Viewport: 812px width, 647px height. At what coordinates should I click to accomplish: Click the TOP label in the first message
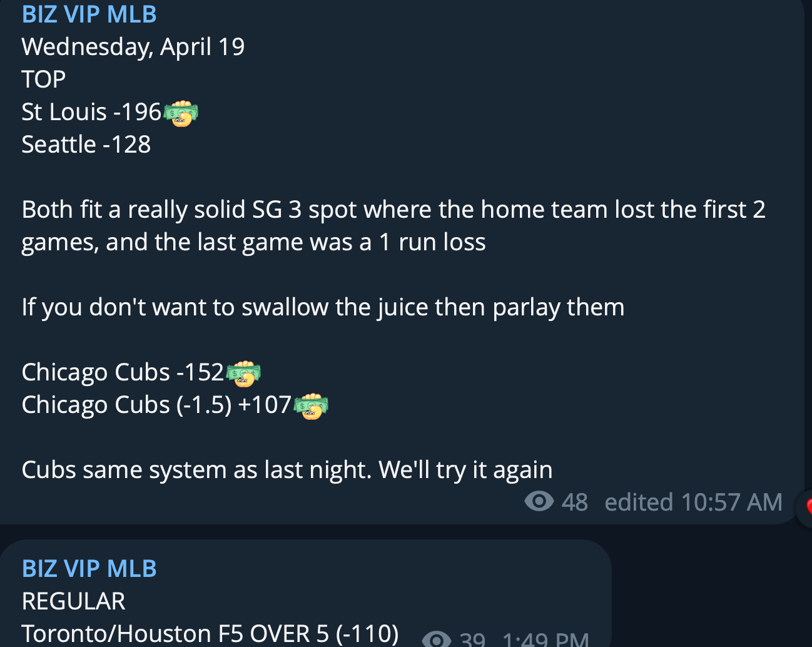43,79
